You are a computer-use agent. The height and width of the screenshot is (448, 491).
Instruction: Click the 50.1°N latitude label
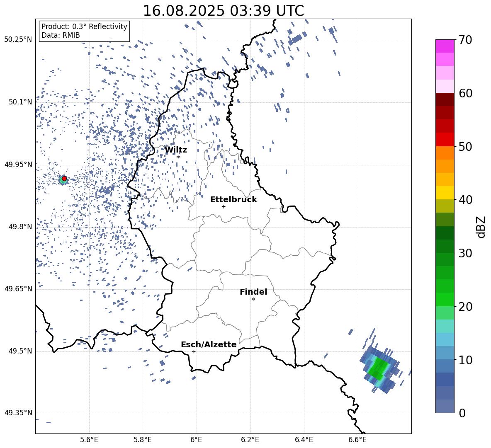click(21, 102)
